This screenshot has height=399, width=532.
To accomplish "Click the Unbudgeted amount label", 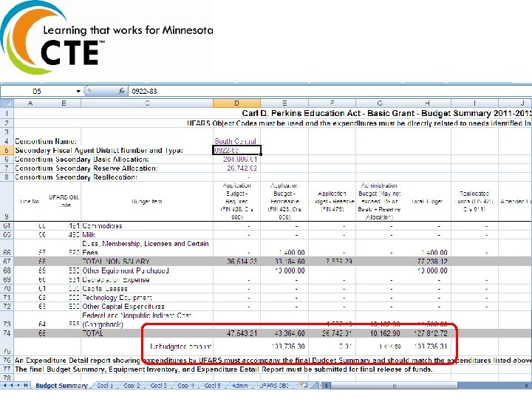I will (180, 347).
